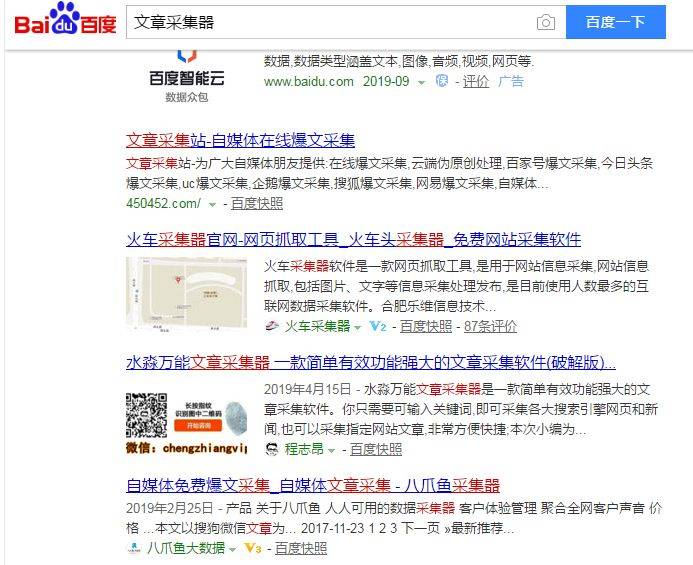The width and height of the screenshot is (693, 565).
Task: Click the V2 credibility badge icon
Action: pyautogui.click(x=378, y=326)
